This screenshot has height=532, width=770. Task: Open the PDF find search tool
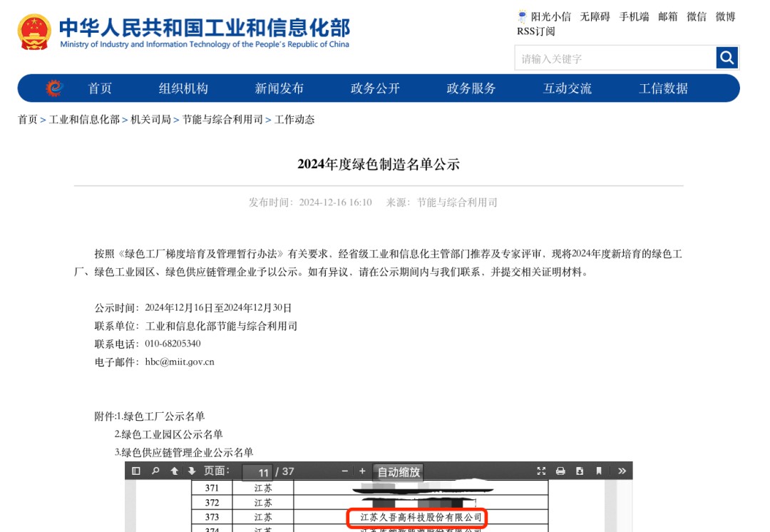coord(155,471)
